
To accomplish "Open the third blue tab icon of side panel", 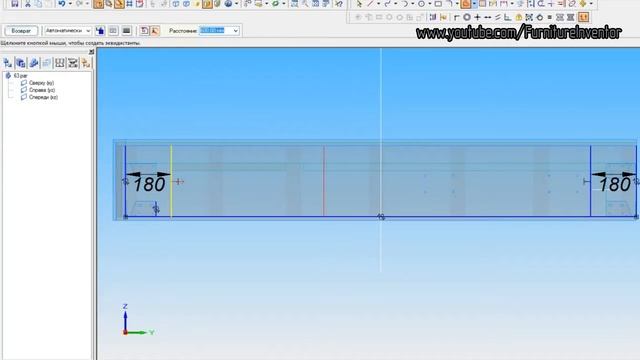I will (34, 63).
